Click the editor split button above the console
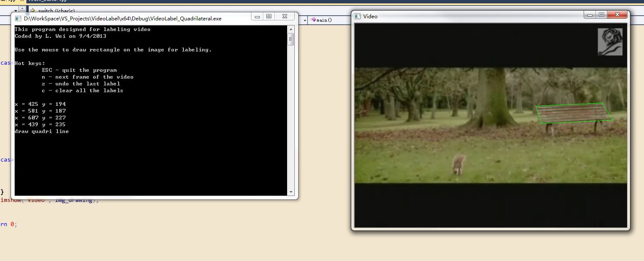Image resolution: width=644 pixels, height=261 pixels. point(23,9)
